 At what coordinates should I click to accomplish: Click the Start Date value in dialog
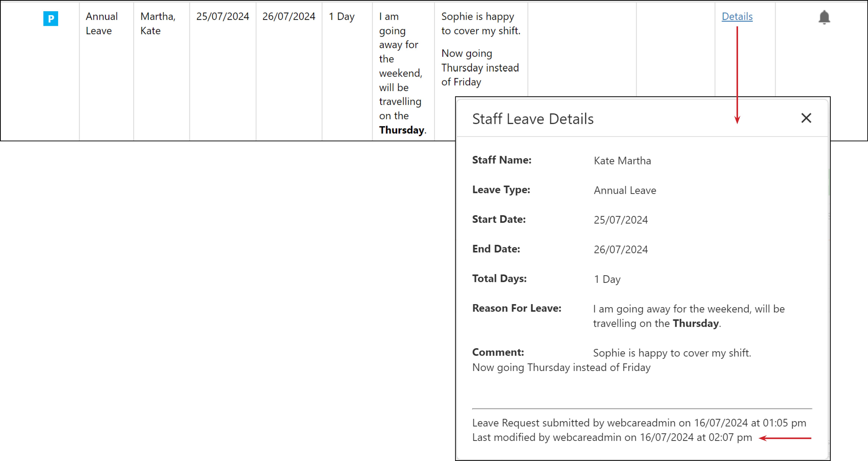click(x=621, y=220)
